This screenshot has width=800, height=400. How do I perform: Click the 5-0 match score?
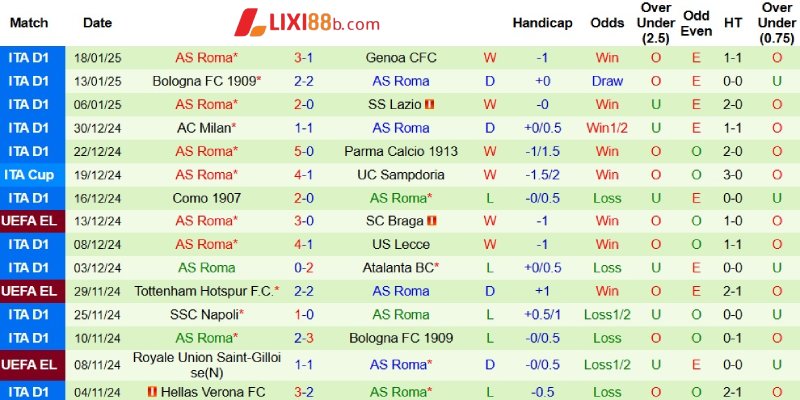[x=304, y=151]
